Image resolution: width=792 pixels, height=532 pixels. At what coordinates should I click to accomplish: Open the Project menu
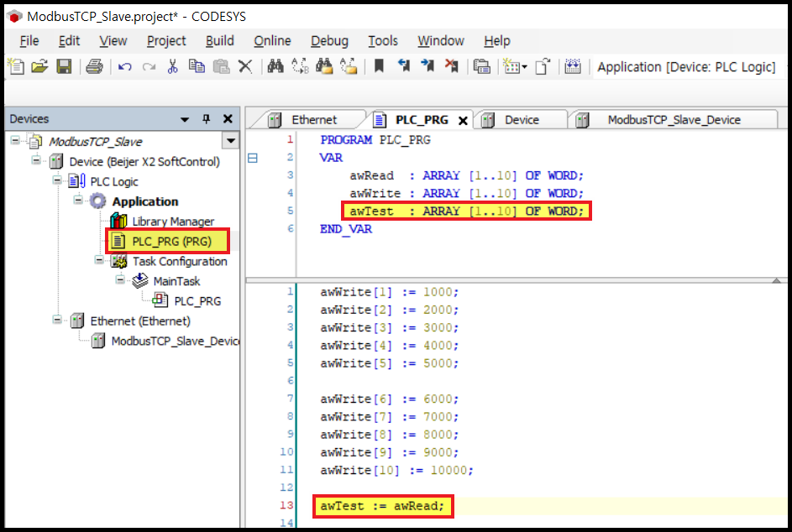click(x=166, y=41)
